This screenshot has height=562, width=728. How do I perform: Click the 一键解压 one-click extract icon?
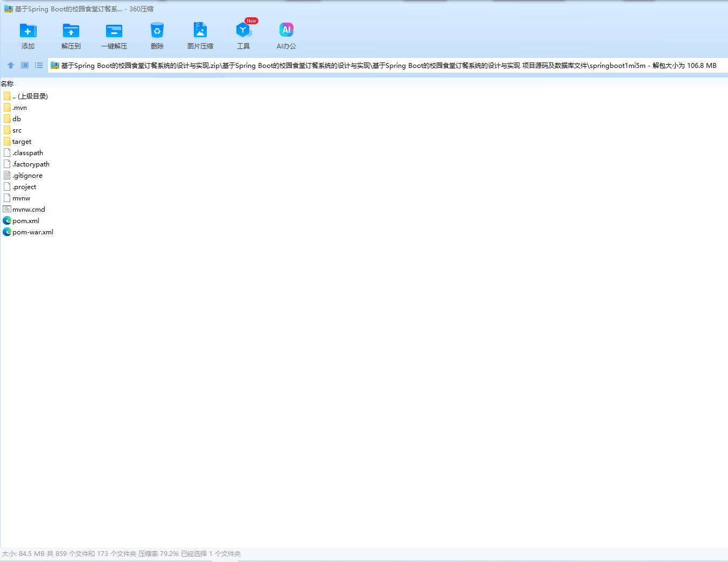pyautogui.click(x=114, y=31)
